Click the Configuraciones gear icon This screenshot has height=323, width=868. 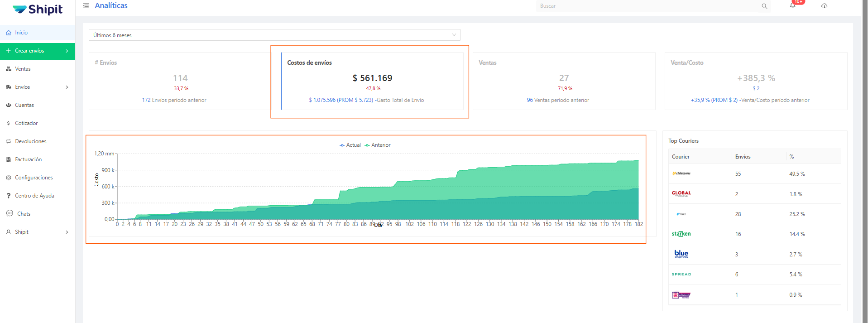tap(9, 178)
